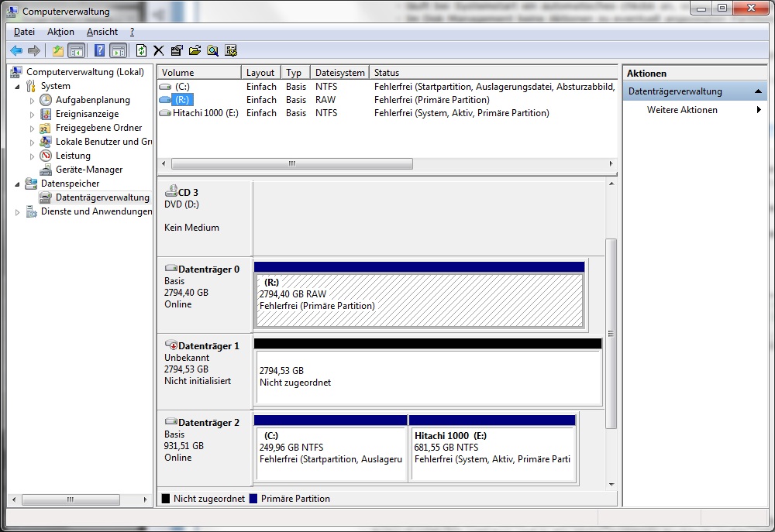The width and height of the screenshot is (775, 532).
Task: Click Weitere Aktionen in actions pane
Action: (x=682, y=110)
